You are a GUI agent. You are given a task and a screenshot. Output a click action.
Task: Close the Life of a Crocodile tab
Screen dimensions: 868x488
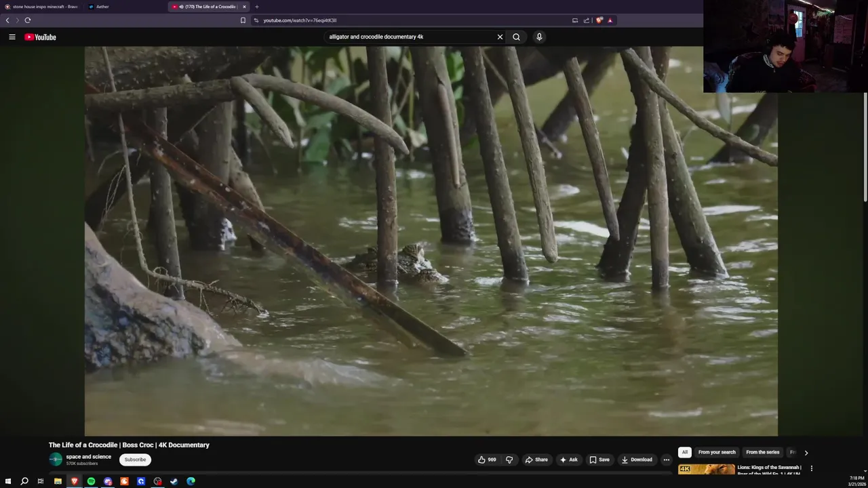point(244,7)
